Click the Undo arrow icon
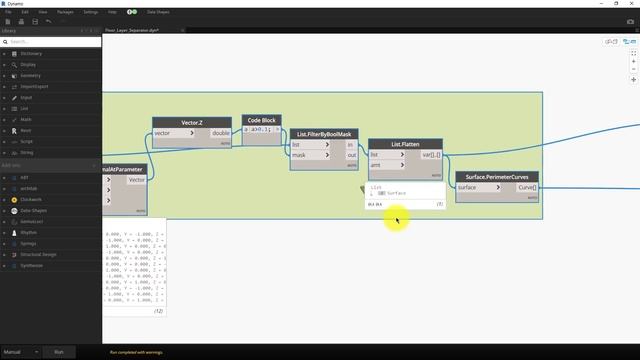The image size is (640, 360). pos(49,21)
